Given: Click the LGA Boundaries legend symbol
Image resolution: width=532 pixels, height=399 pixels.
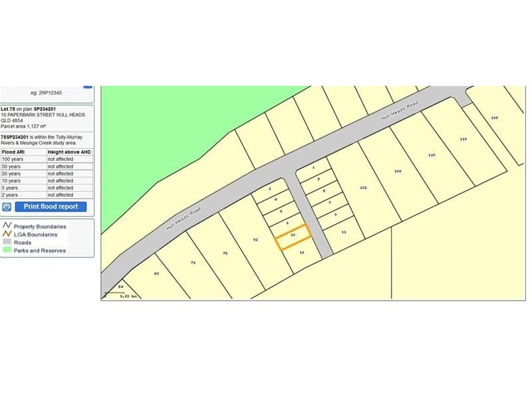Looking at the screenshot, I should (7, 235).
